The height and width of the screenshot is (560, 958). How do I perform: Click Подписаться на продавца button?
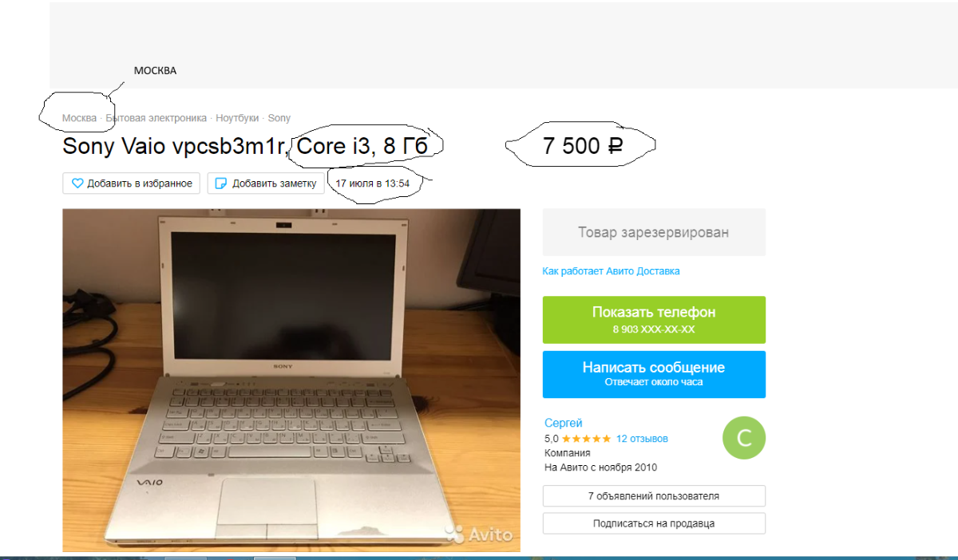pyautogui.click(x=654, y=523)
